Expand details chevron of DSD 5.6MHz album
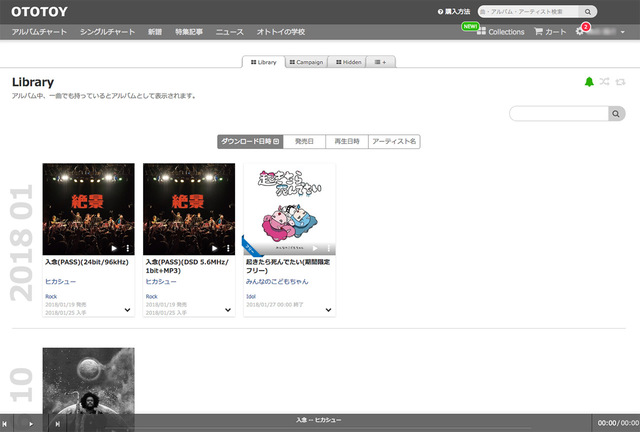 (228, 310)
